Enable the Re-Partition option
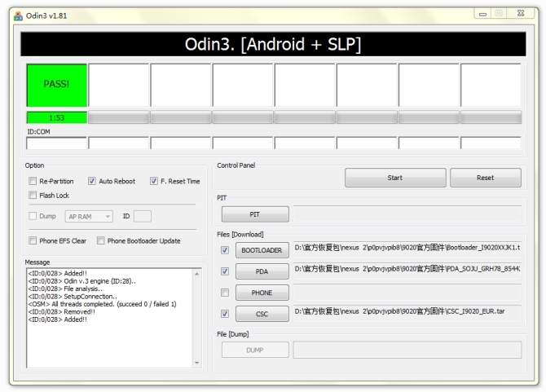 [33, 181]
